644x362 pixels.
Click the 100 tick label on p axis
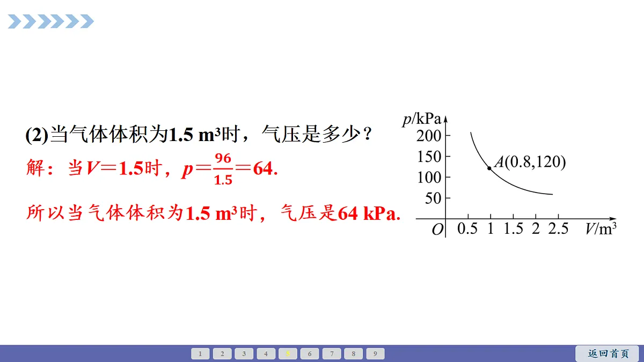click(429, 178)
